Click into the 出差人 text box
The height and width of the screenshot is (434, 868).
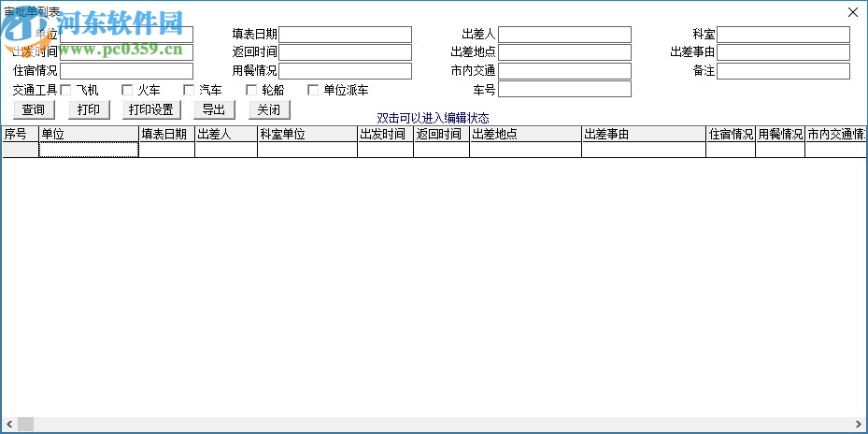coord(564,35)
